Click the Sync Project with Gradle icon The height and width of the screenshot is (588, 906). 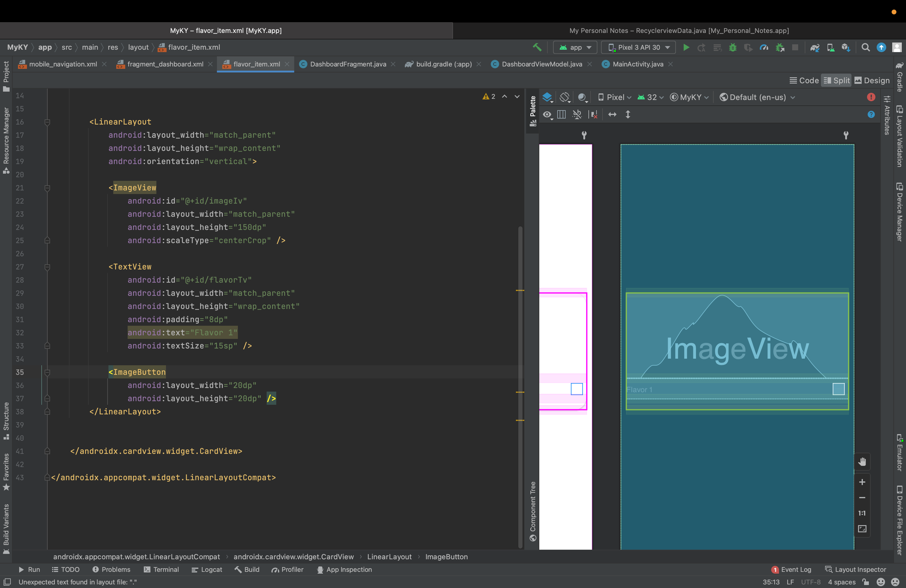[815, 47]
